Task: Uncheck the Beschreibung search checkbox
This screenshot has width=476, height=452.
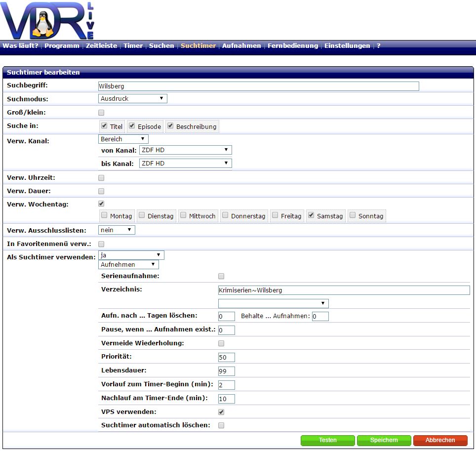Action: click(x=170, y=126)
